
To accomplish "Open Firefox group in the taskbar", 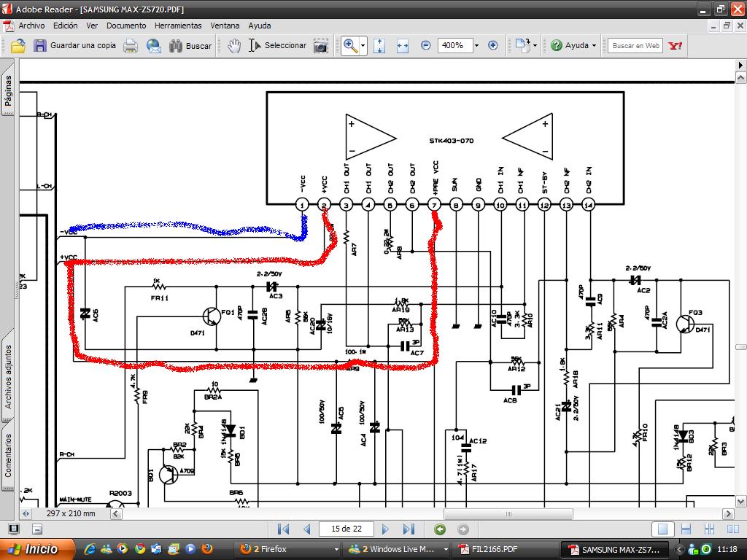I will [288, 549].
